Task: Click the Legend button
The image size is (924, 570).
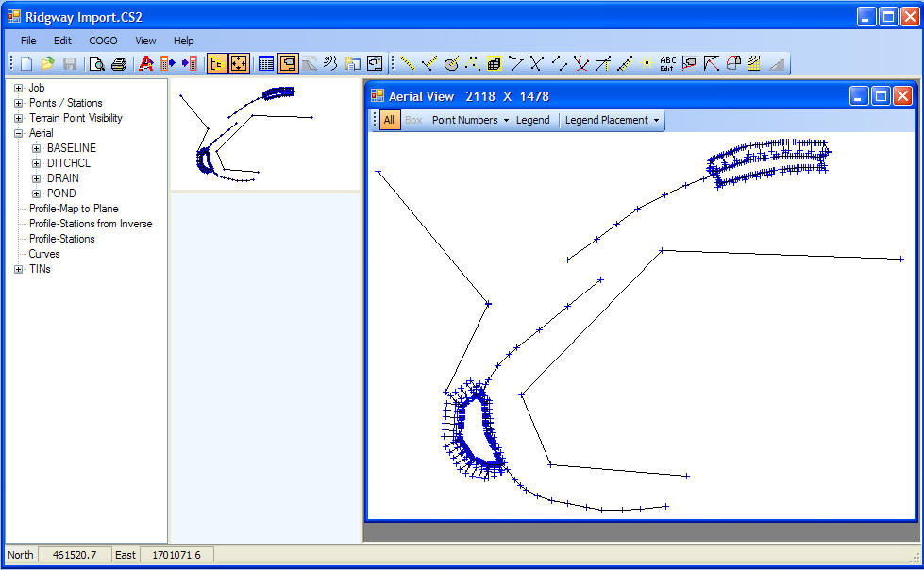Action: coord(532,120)
